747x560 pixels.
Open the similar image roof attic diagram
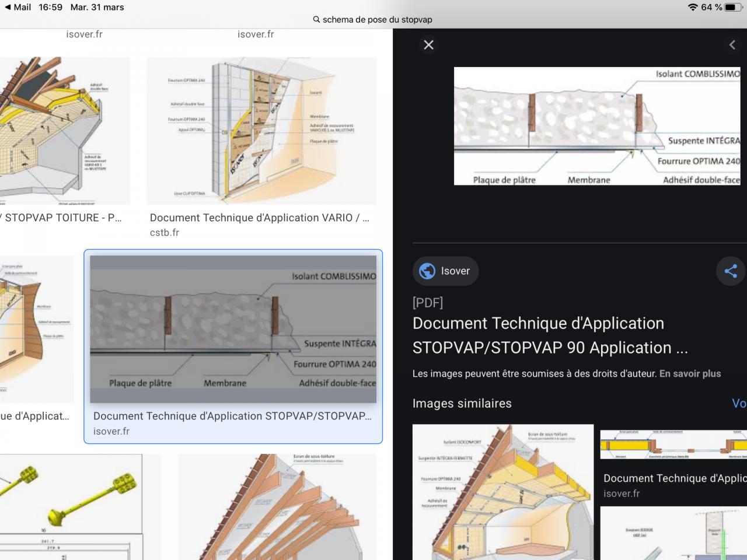click(x=503, y=492)
